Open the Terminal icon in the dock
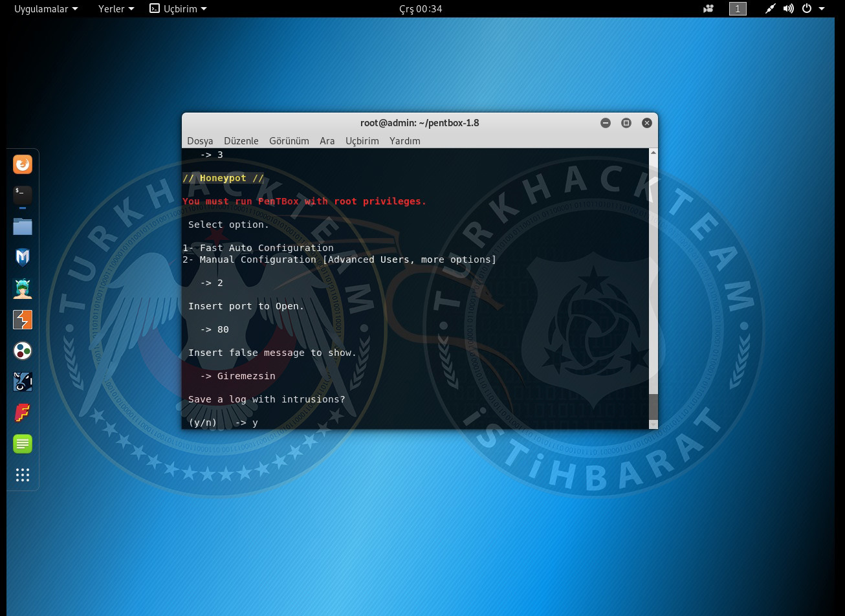The image size is (845, 616). (x=23, y=195)
